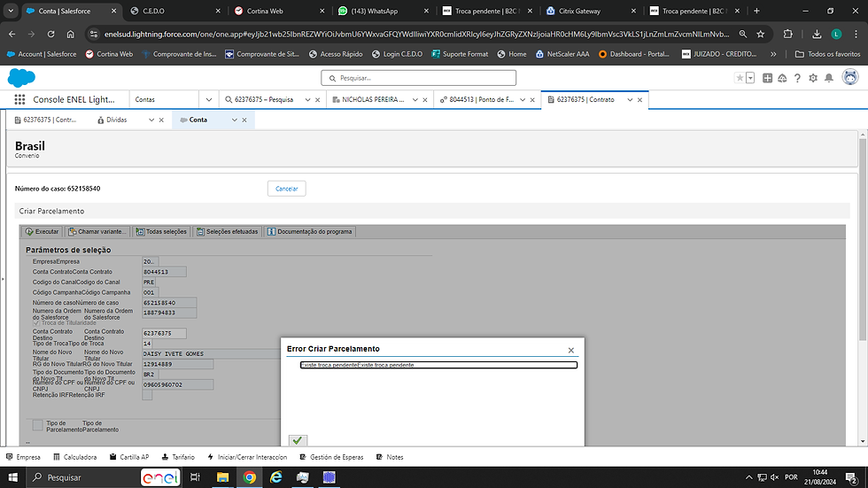Open Todos os favoritos folder

(827, 54)
